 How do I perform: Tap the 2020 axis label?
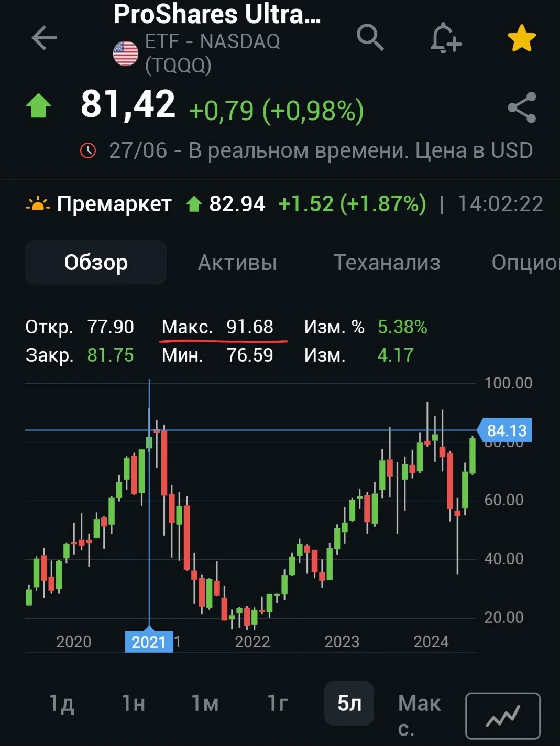click(x=73, y=642)
